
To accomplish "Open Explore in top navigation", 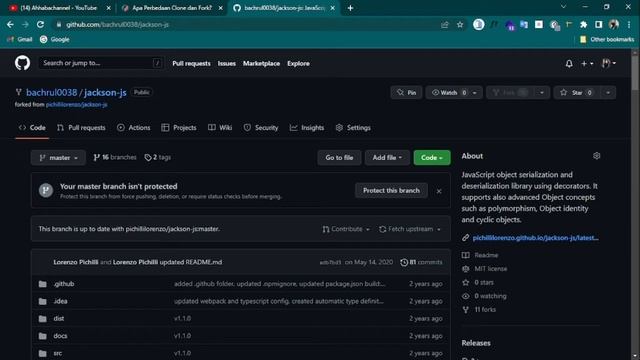I will 298,63.
